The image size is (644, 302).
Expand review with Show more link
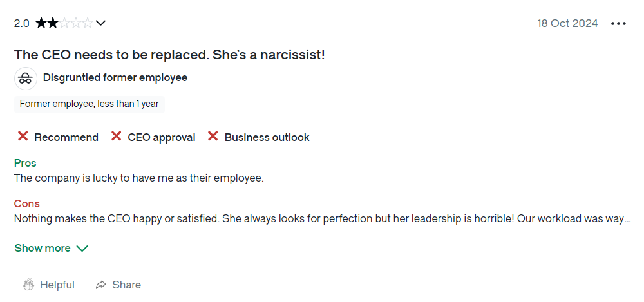click(43, 248)
